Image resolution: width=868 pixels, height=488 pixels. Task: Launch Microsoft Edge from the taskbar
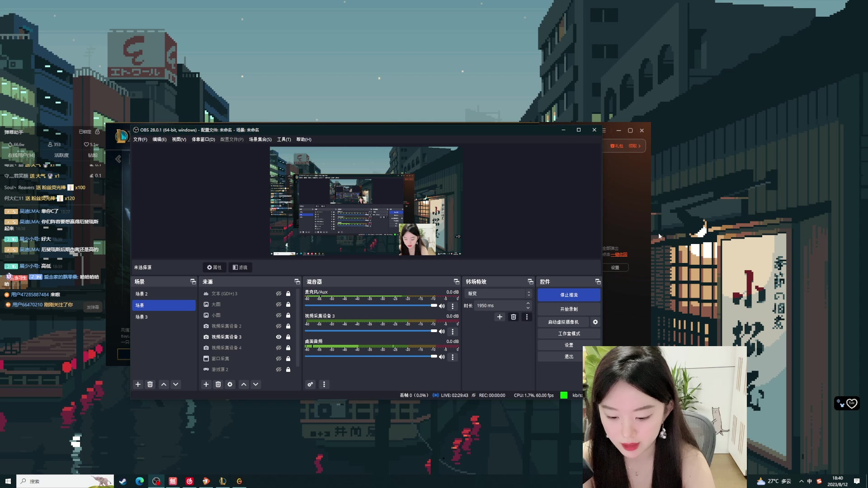pos(139,481)
